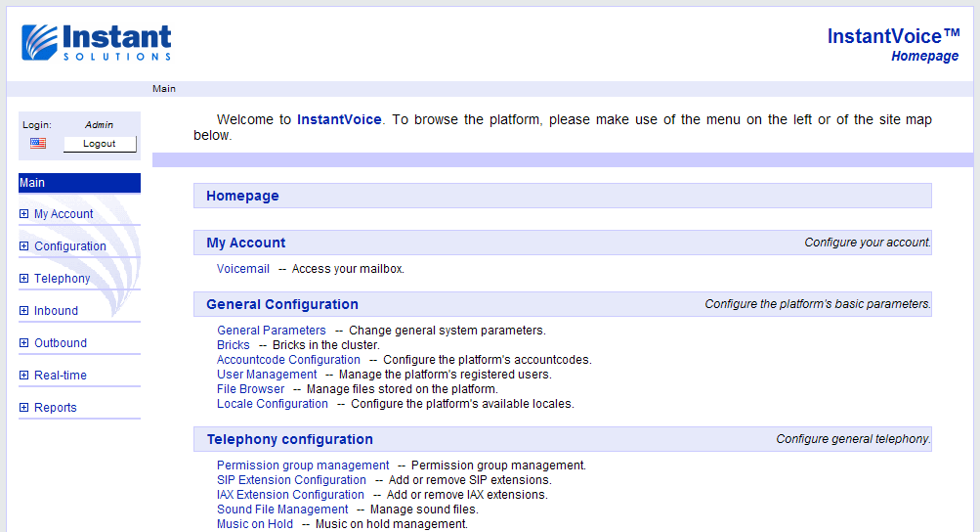Expand the Reports plus icon
Viewport: 980px width, 532px height.
24,408
